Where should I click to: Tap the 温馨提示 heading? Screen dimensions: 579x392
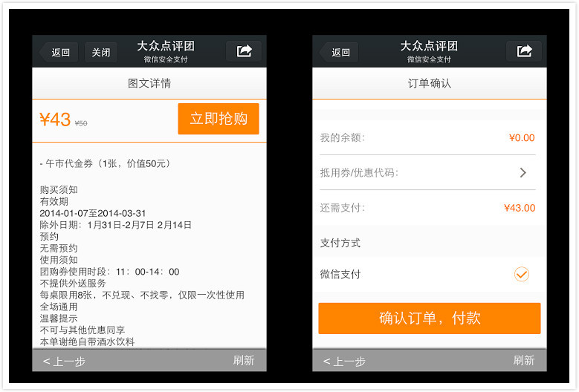(59, 318)
